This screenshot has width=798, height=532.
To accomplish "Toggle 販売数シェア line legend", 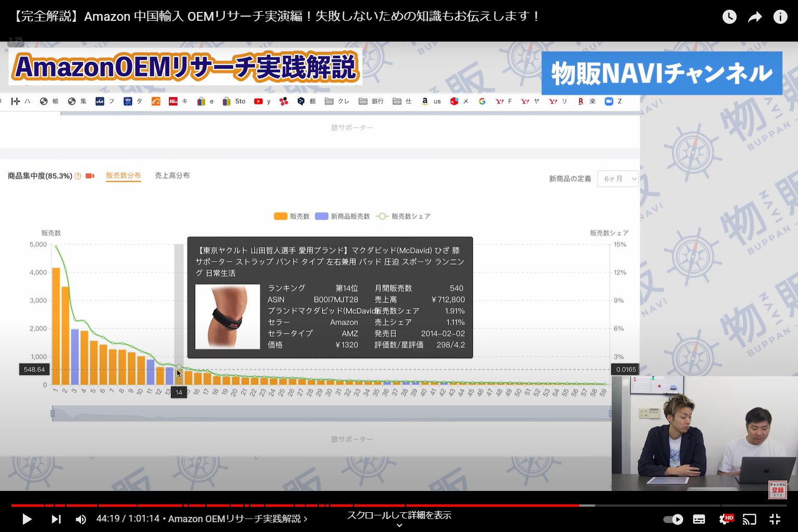I will pyautogui.click(x=404, y=216).
